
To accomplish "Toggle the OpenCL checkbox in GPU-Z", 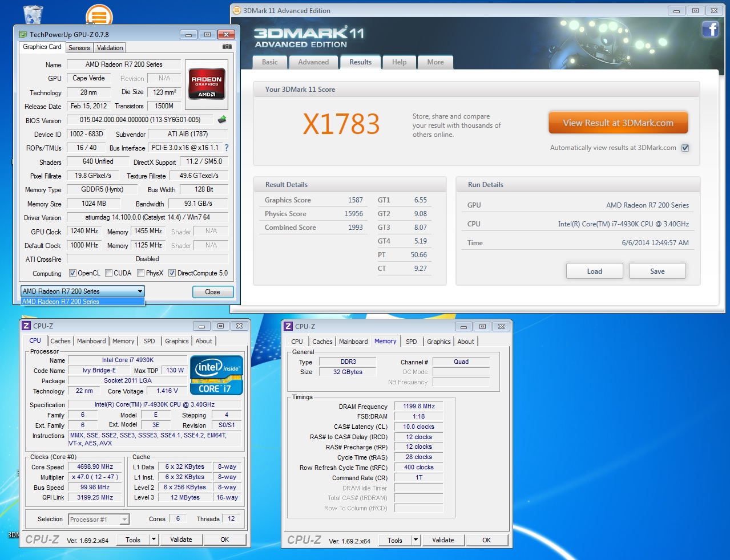I will click(72, 273).
